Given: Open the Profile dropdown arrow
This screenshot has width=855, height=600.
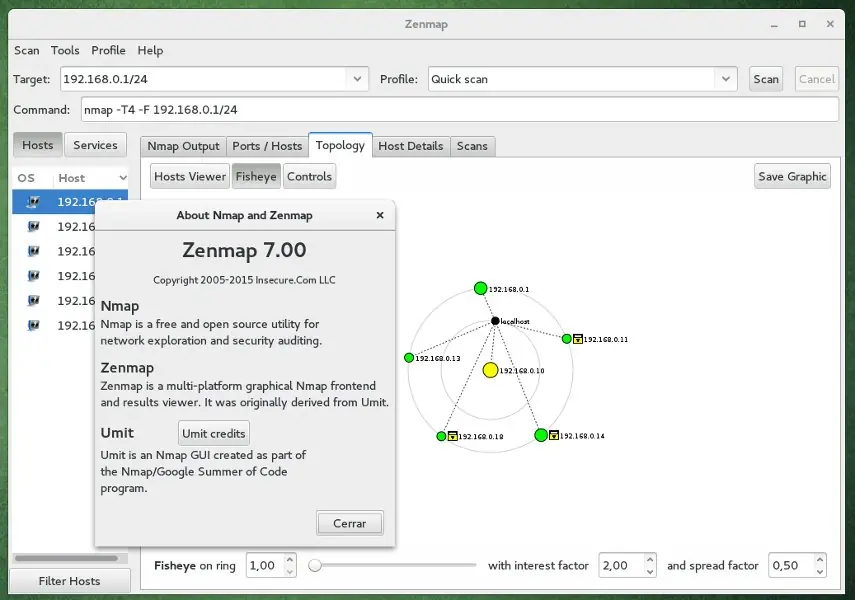Looking at the screenshot, I should pyautogui.click(x=726, y=79).
